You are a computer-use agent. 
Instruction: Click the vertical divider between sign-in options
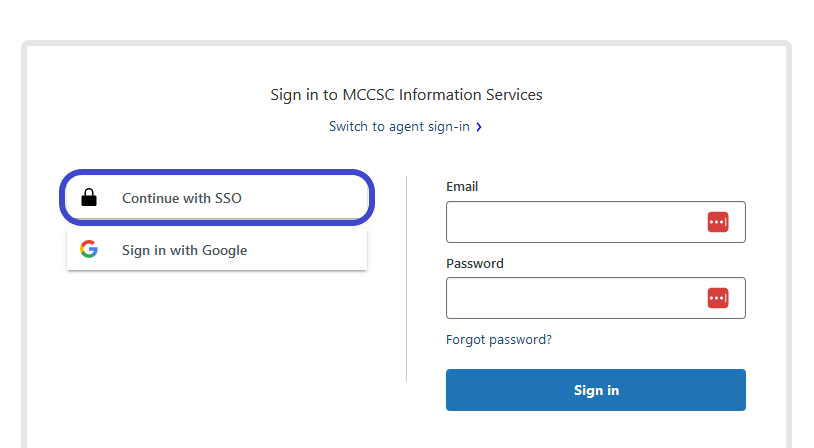point(406,278)
